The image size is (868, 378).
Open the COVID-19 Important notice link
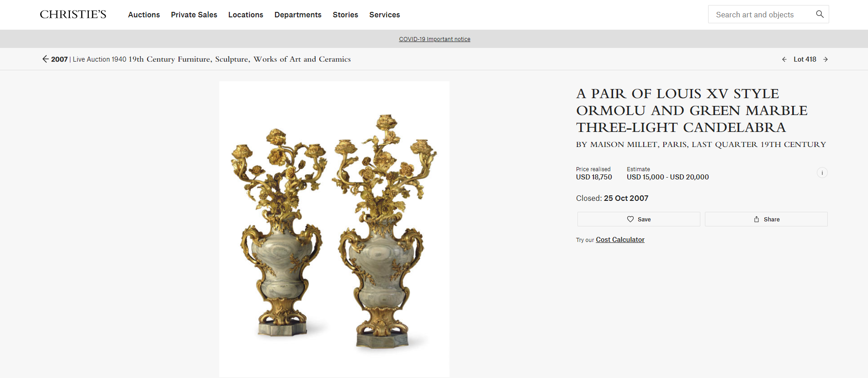coord(434,39)
